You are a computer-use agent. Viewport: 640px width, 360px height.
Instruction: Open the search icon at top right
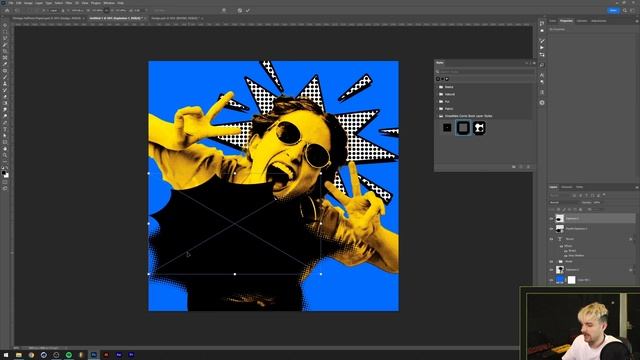(625, 10)
